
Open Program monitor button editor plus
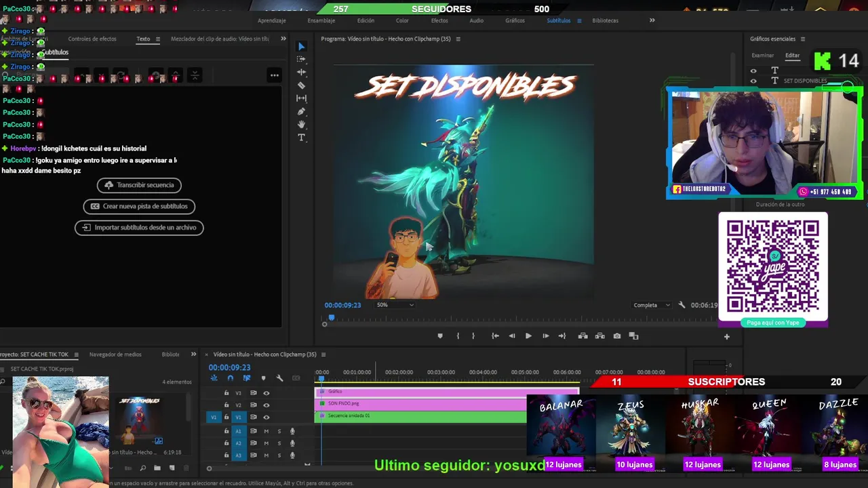point(727,337)
